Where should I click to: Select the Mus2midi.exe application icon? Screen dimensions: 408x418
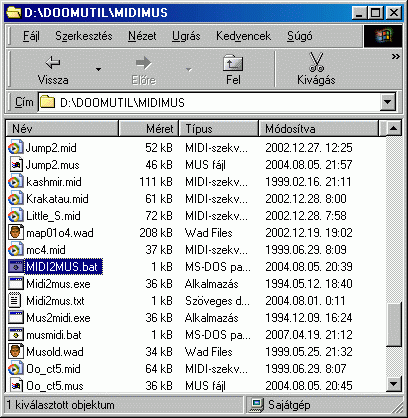click(x=16, y=317)
